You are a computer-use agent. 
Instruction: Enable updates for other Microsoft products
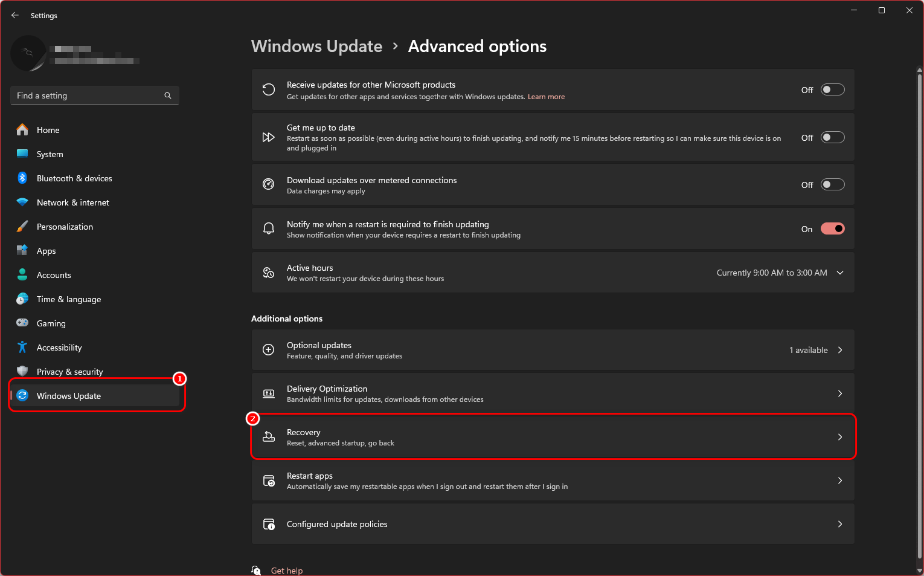[x=832, y=90]
